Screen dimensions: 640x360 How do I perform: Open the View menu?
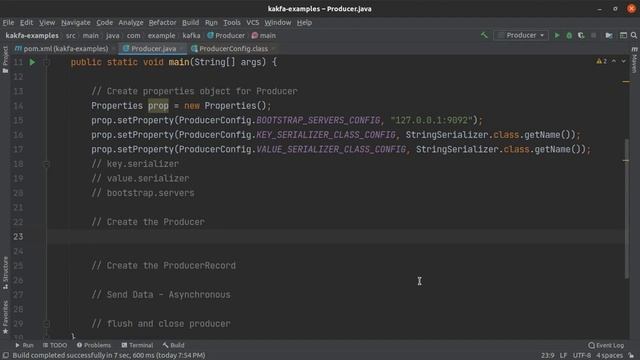47,22
